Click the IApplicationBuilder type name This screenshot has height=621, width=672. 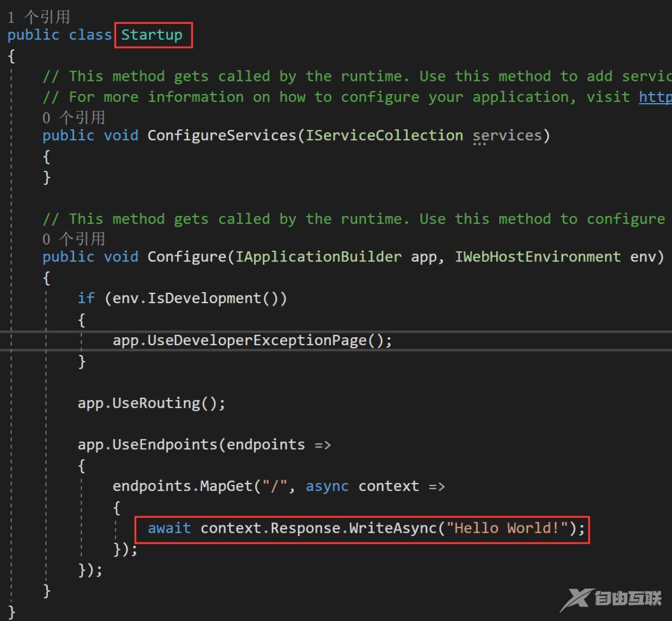(318, 257)
